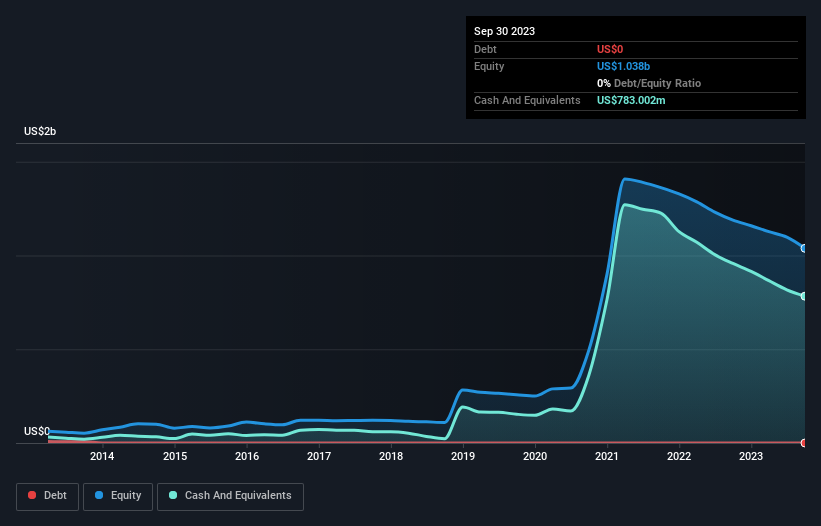Select the 2017 x-axis label

pyautogui.click(x=319, y=456)
